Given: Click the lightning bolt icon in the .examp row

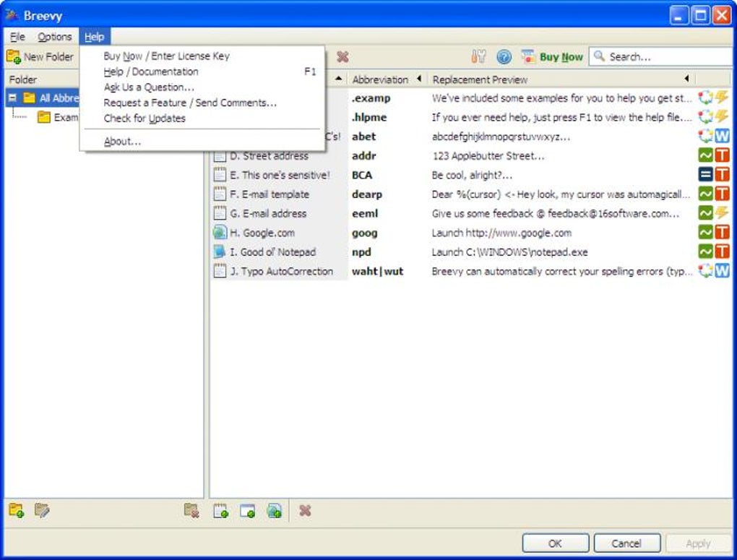Looking at the screenshot, I should [722, 98].
